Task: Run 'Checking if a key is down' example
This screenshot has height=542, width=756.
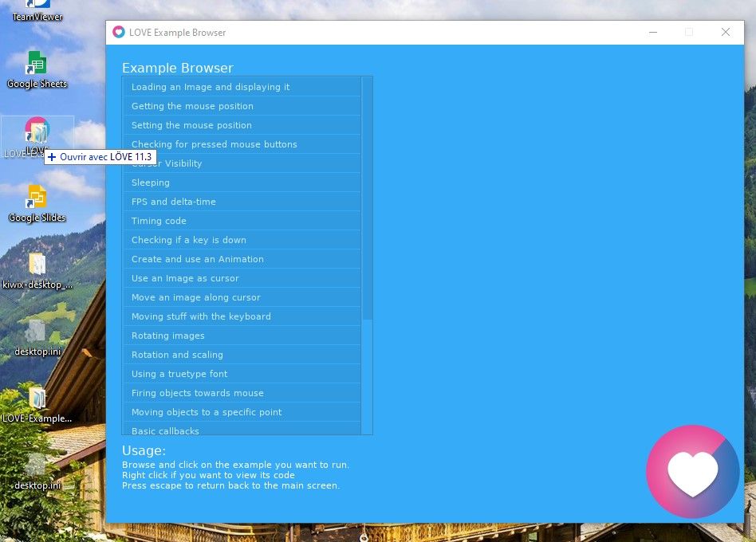Action: (242, 240)
